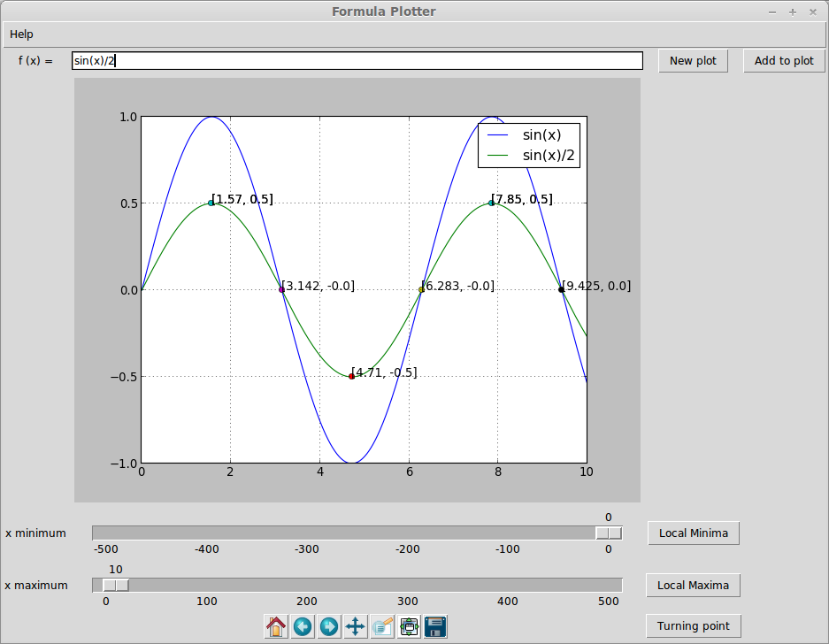The width and height of the screenshot is (829, 644).
Task: Click the plotted point labeled [4.71, -0.5]
Action: [x=350, y=375]
